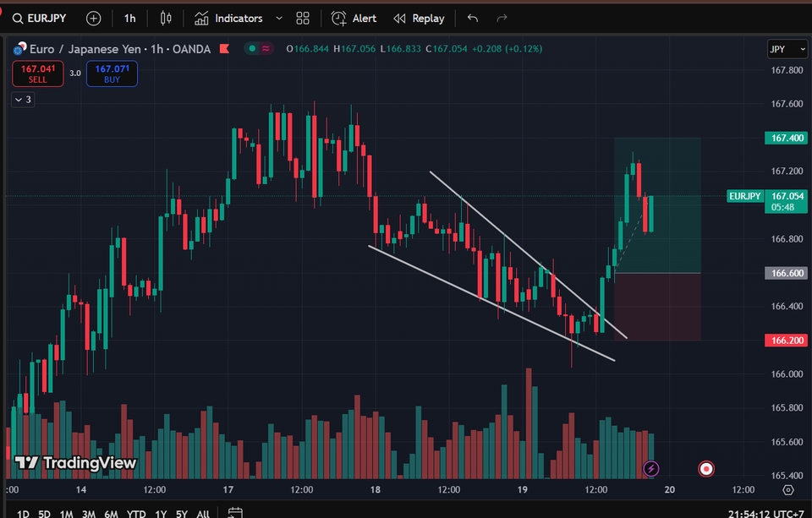This screenshot has height=518, width=812.
Task: Expand the object tree chevron showing 3
Action: click(21, 99)
